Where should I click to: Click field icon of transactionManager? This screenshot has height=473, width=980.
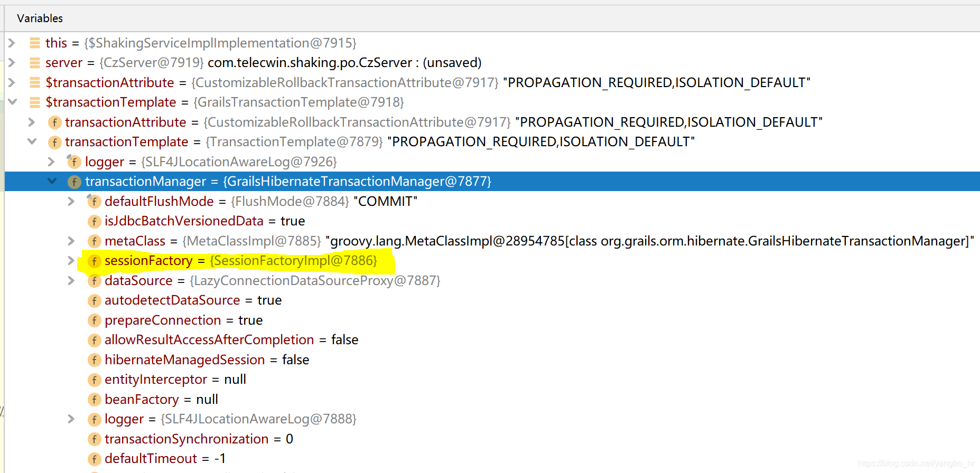pos(74,182)
